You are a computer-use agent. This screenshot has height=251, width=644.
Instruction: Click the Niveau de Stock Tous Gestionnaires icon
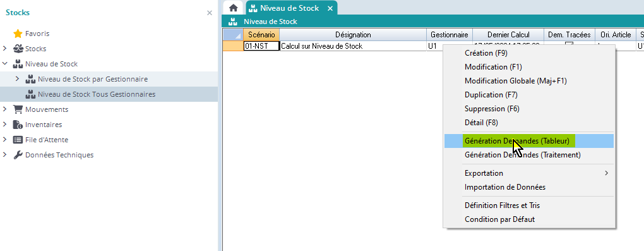tap(30, 94)
